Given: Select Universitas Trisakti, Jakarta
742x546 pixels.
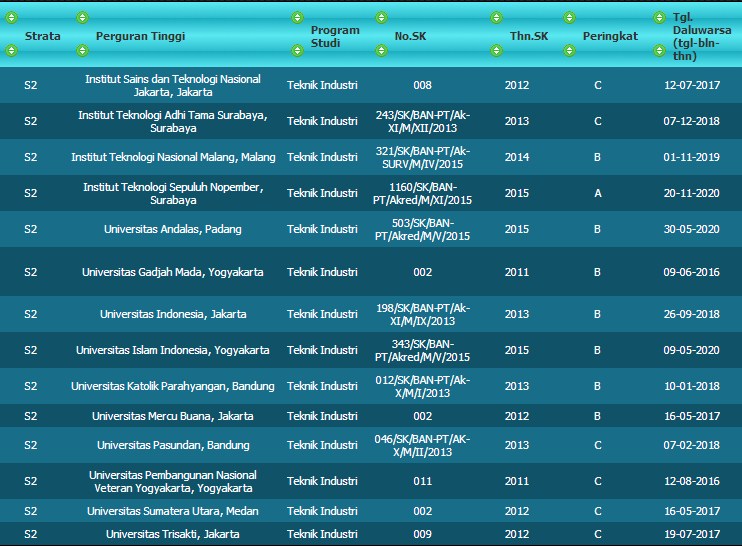Looking at the screenshot, I should click(x=173, y=534).
